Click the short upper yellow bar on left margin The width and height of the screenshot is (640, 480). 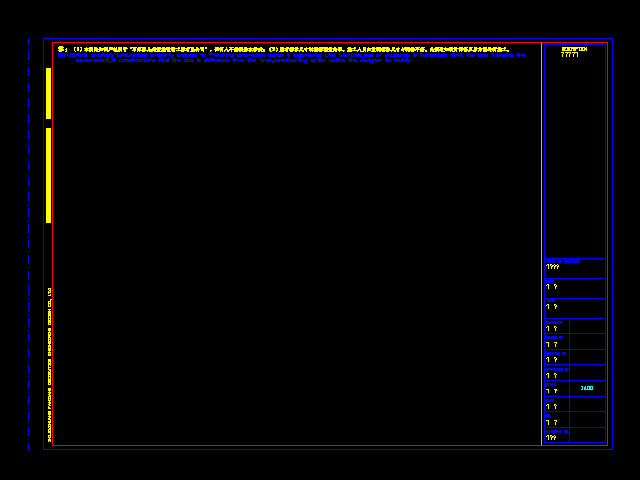(48, 93)
